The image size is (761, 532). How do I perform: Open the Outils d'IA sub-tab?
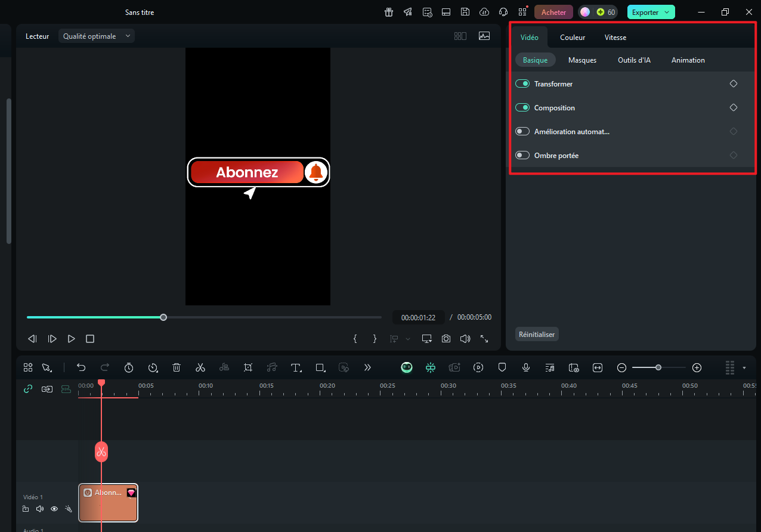634,60
